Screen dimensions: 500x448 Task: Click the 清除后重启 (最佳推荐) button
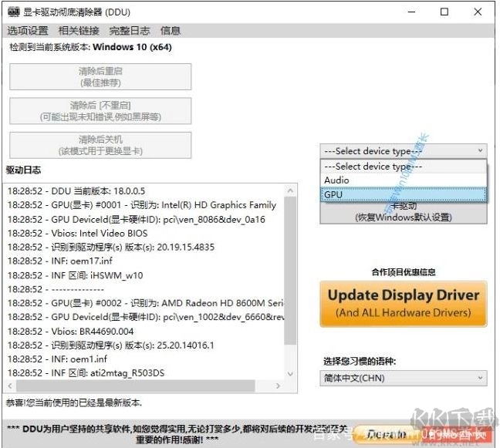[100, 76]
